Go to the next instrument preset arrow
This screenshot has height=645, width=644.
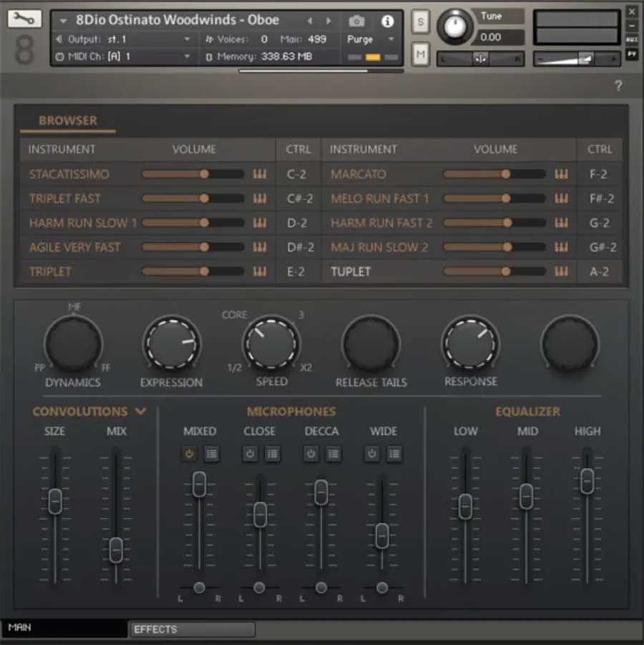328,21
